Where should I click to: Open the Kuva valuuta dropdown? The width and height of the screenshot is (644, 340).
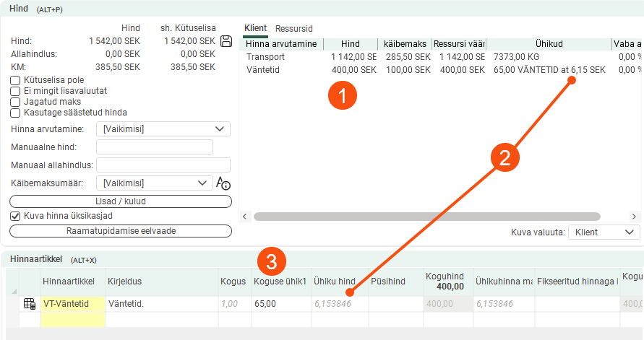click(604, 232)
